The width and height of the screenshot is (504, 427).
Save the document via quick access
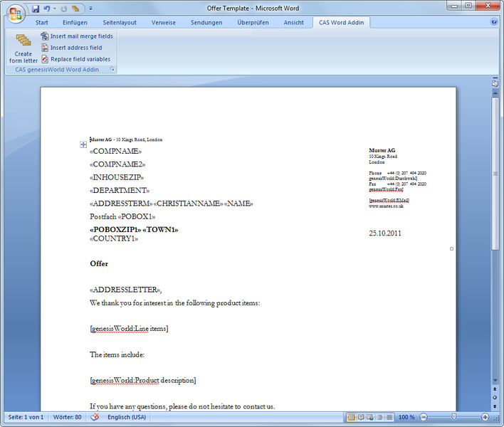[x=36, y=9]
